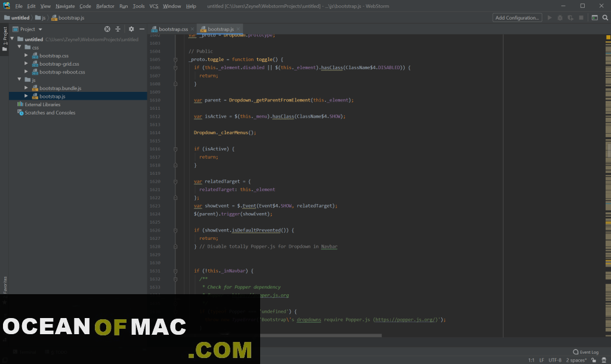611x364 pixels.
Task: Expand the bootstrap-grid.css tree node
Action: [x=26, y=63]
